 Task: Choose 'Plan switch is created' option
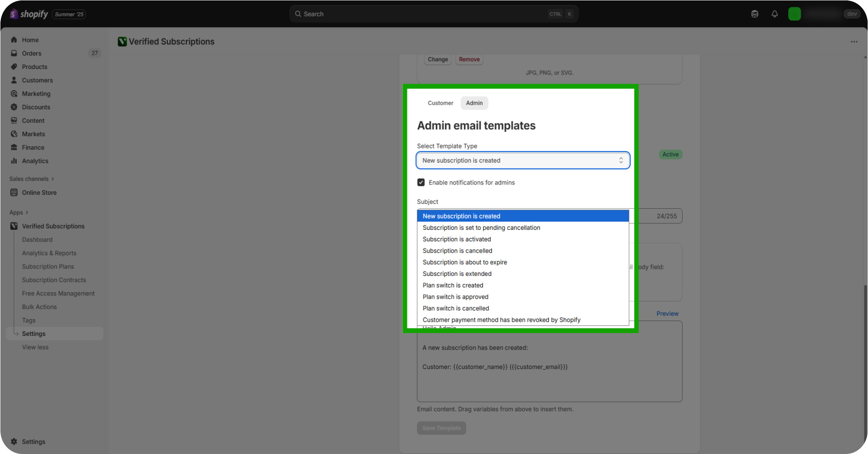(x=523, y=285)
